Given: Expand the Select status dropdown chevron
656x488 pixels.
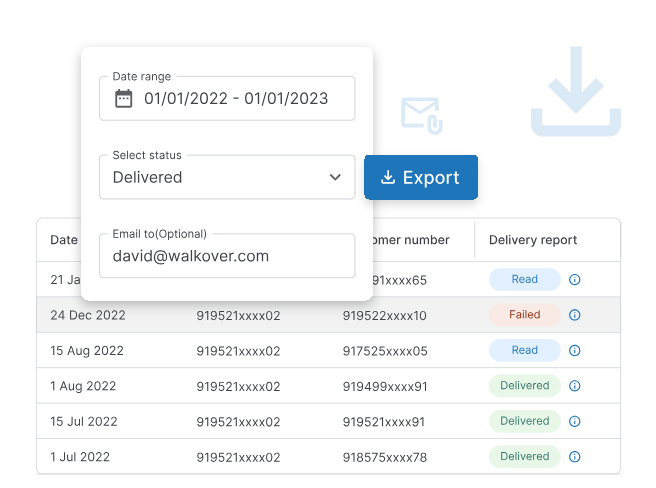Looking at the screenshot, I should click(335, 178).
